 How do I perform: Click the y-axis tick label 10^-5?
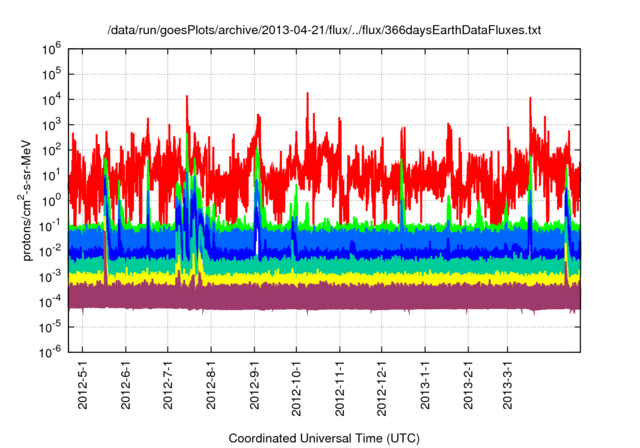click(x=50, y=327)
